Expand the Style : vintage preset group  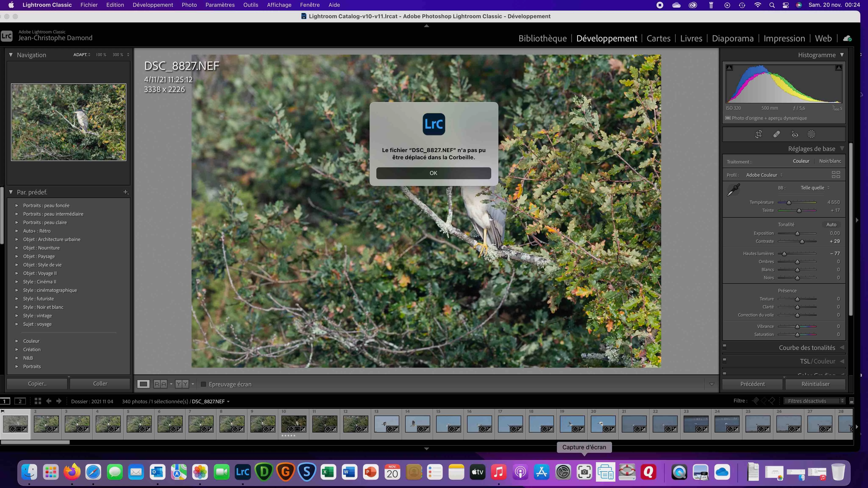(17, 316)
